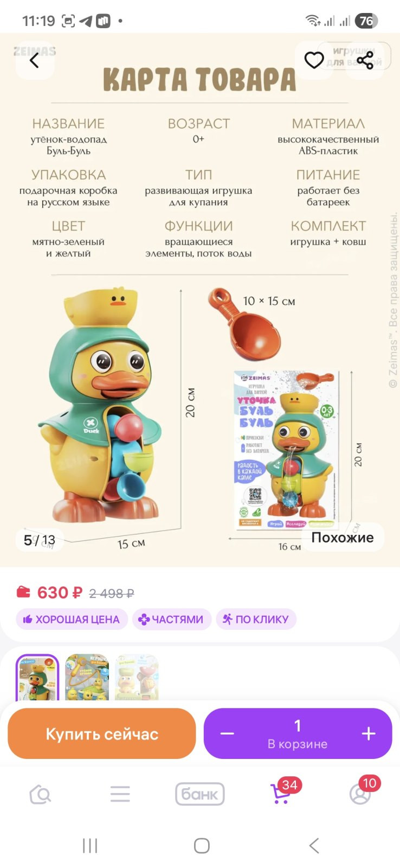The image size is (400, 868).
Task: Increase quantity with plus button
Action: coord(369,734)
